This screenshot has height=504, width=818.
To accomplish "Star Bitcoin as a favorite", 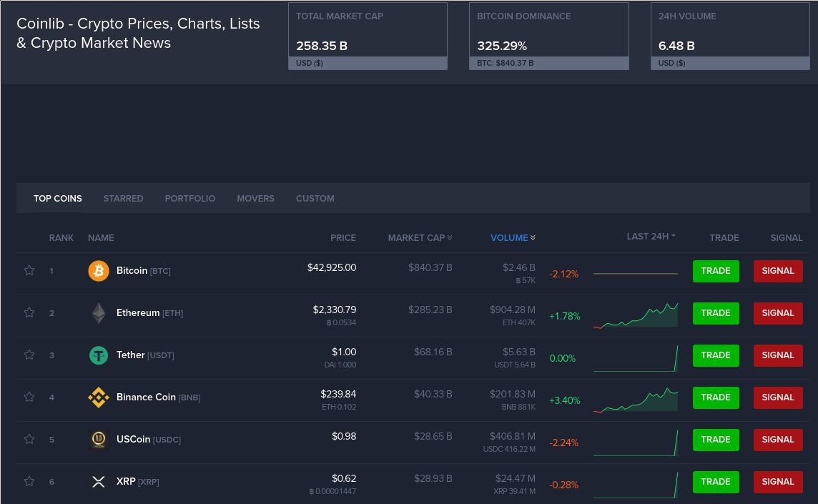I will (29, 270).
